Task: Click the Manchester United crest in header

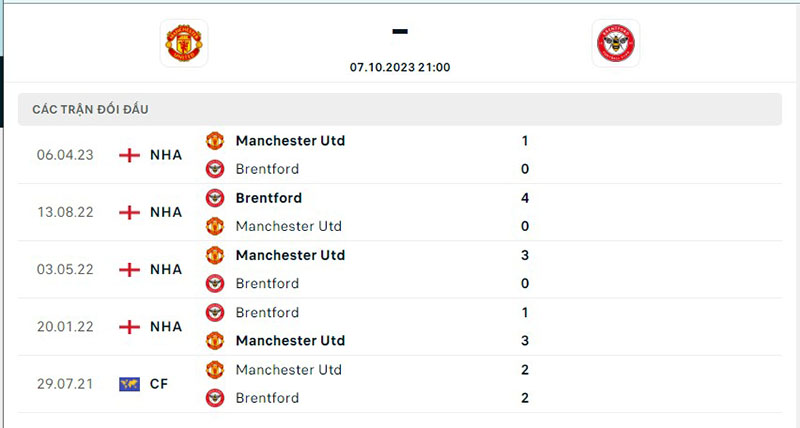Action: 184,43
